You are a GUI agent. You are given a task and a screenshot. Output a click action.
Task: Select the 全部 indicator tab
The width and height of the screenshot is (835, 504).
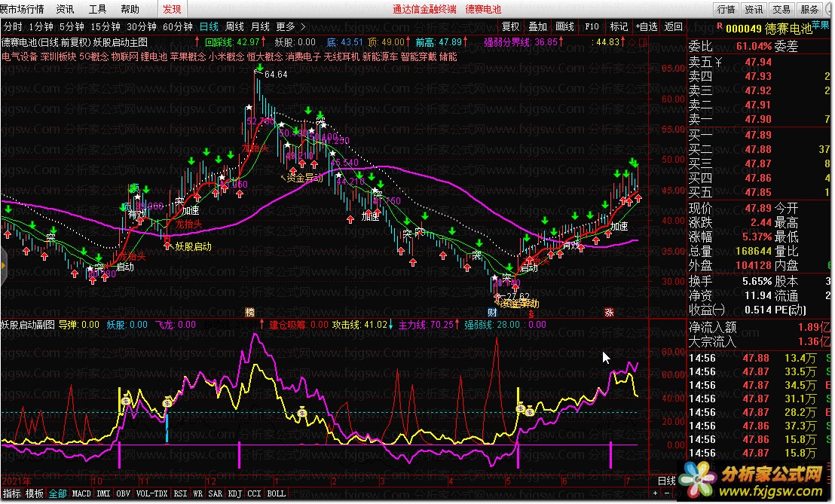(57, 494)
